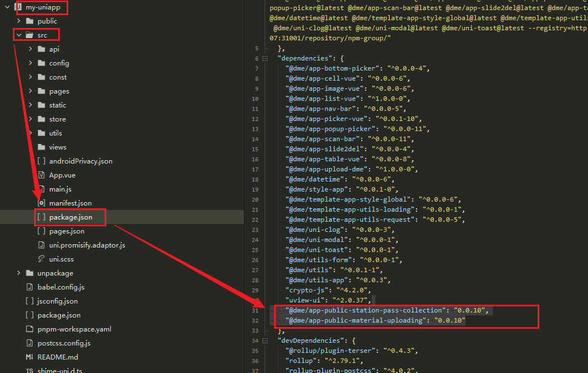Click the App.vue file icon
This screenshot has height=373, width=588.
(41, 175)
